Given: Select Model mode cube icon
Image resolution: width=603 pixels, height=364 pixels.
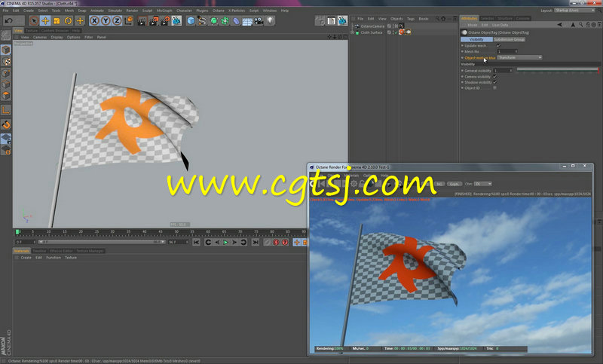Looking at the screenshot, I should point(6,49).
